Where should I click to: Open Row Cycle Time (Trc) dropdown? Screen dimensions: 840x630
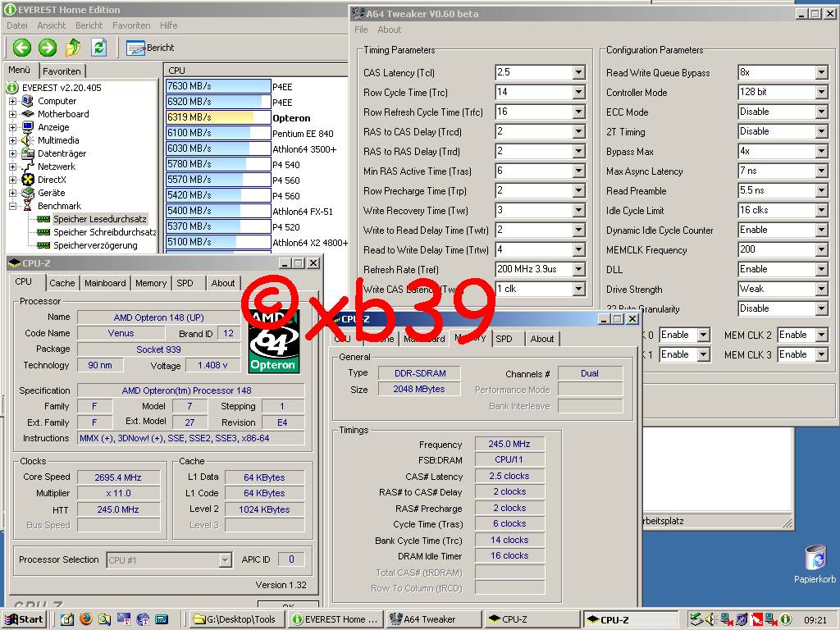[578, 92]
